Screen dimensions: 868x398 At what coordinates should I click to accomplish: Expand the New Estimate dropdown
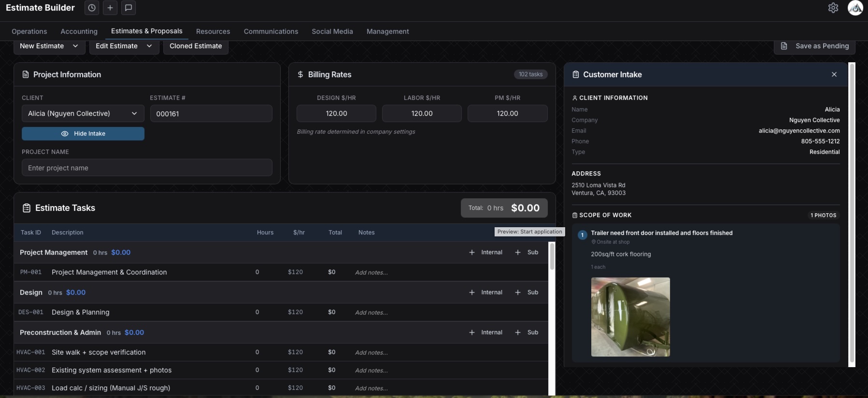click(x=49, y=46)
